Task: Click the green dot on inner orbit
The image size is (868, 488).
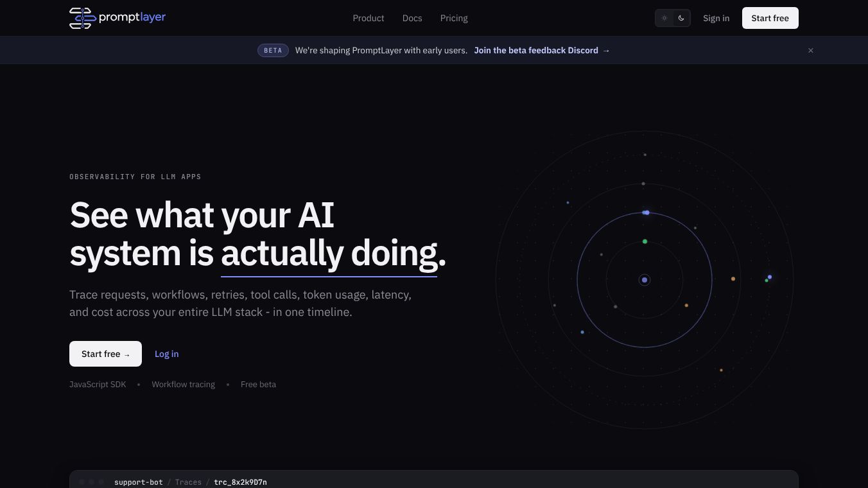Action: pos(645,241)
